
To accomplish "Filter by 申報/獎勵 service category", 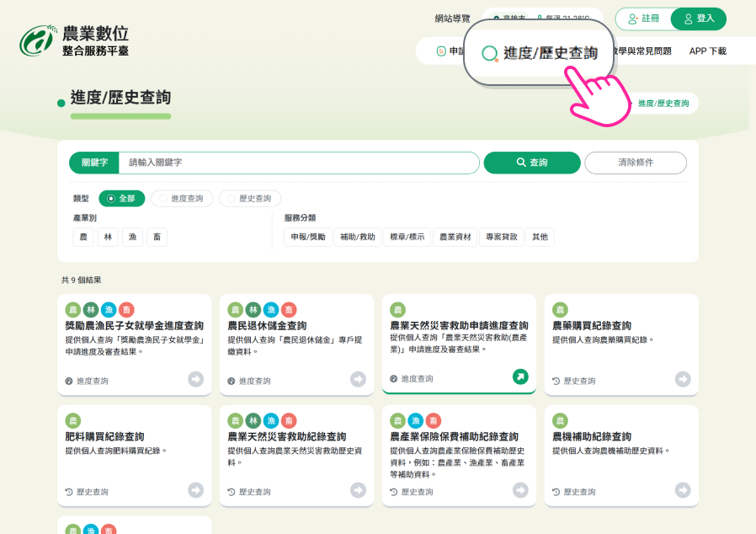I will click(307, 238).
